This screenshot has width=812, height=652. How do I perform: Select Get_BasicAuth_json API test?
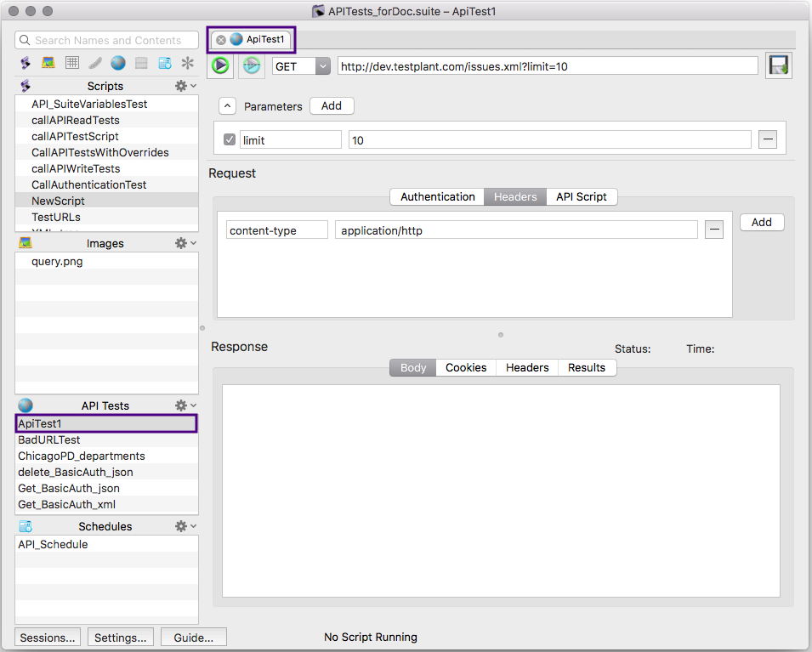tap(106, 488)
